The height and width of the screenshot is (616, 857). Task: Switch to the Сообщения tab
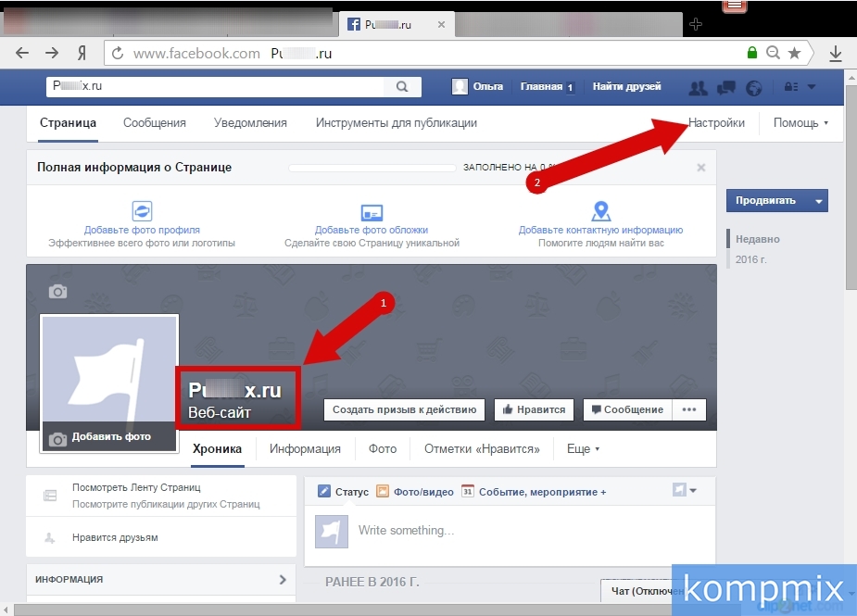[x=155, y=123]
